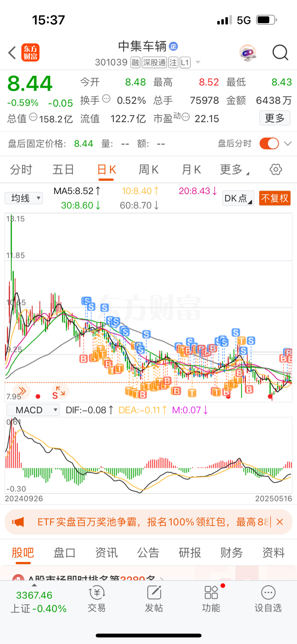Viewport: 297px width, 644px height.
Task: Tap the info icon next to 市盈
Action: [x=186, y=117]
